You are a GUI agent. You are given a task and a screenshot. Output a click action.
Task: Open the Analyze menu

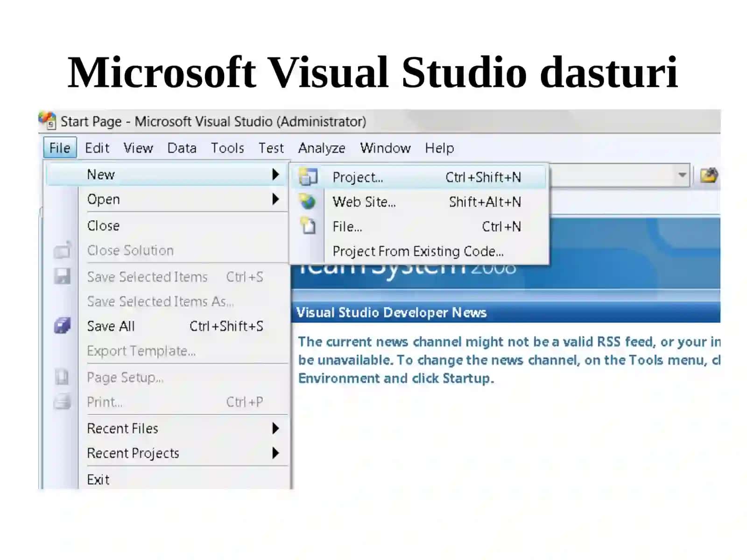[x=322, y=148]
